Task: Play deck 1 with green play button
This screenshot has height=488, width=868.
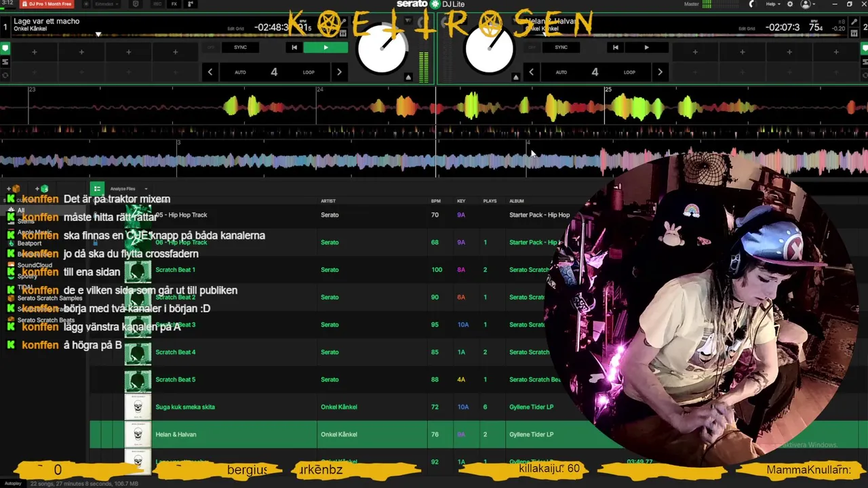Action: pos(325,47)
